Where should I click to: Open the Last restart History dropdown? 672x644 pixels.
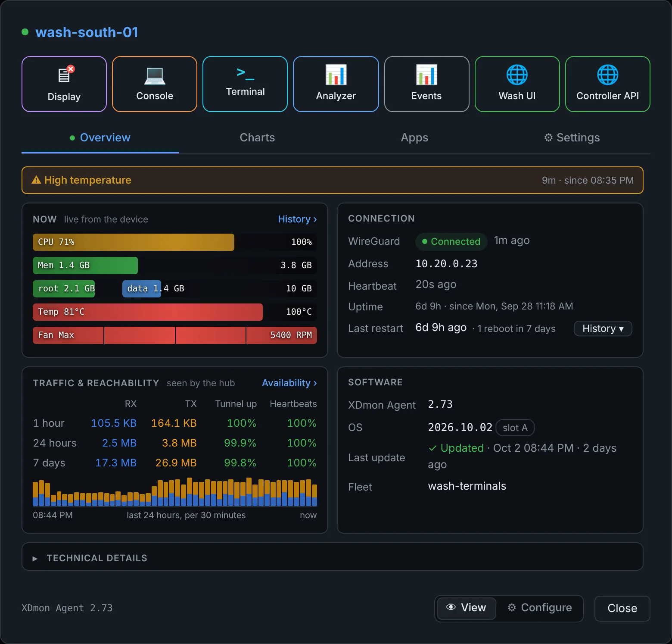point(603,328)
